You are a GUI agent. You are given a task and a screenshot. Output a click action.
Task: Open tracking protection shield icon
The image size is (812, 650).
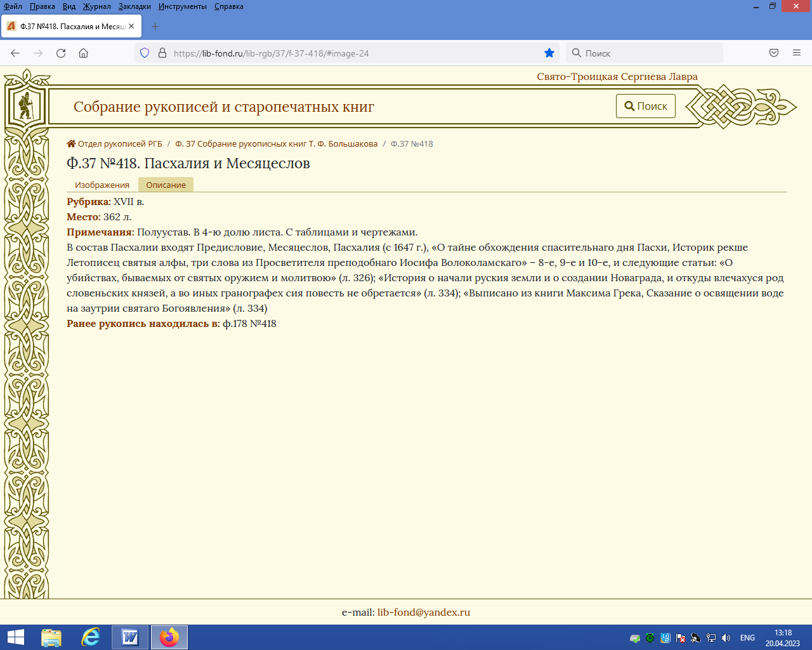145,53
